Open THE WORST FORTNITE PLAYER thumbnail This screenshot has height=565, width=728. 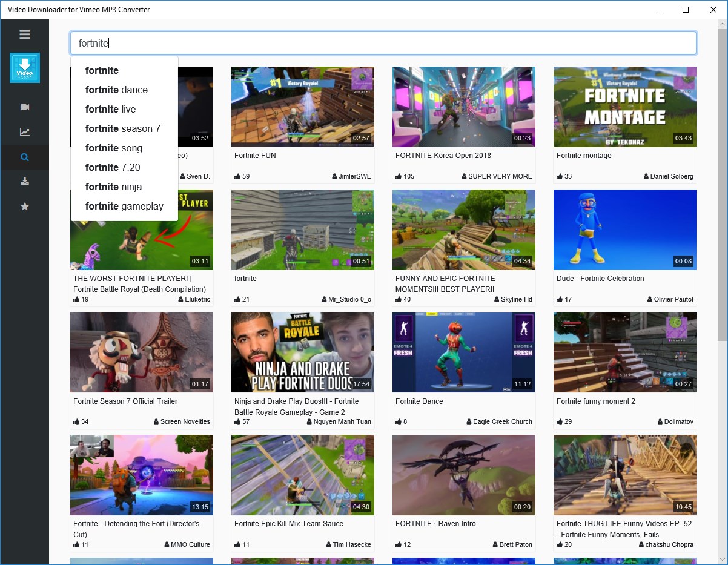pos(142,245)
